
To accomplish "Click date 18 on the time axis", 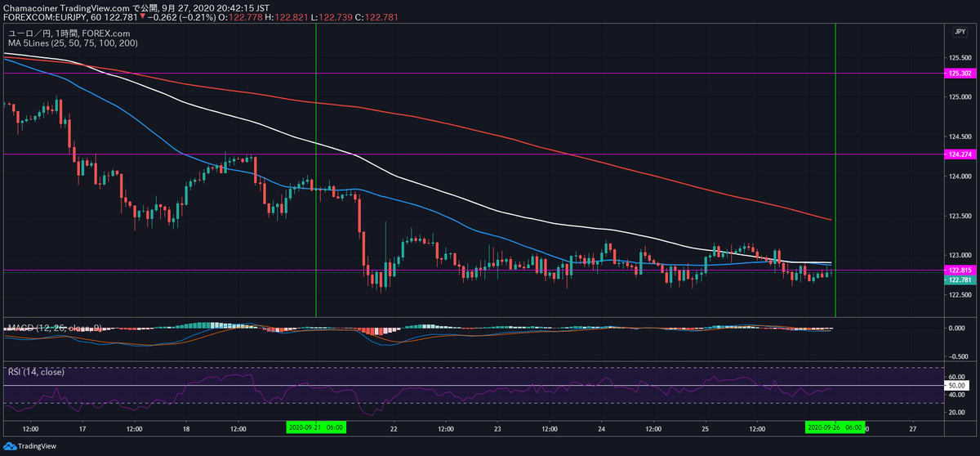I will (x=187, y=427).
